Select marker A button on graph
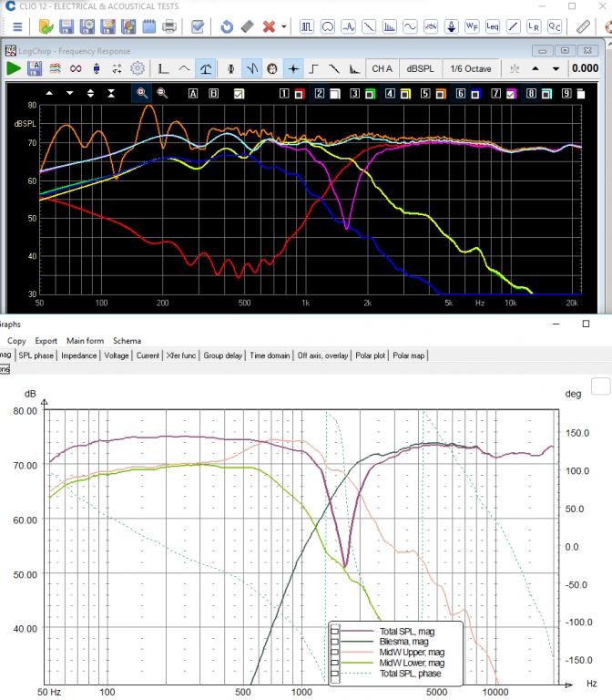This screenshot has width=612, height=700. [x=193, y=93]
